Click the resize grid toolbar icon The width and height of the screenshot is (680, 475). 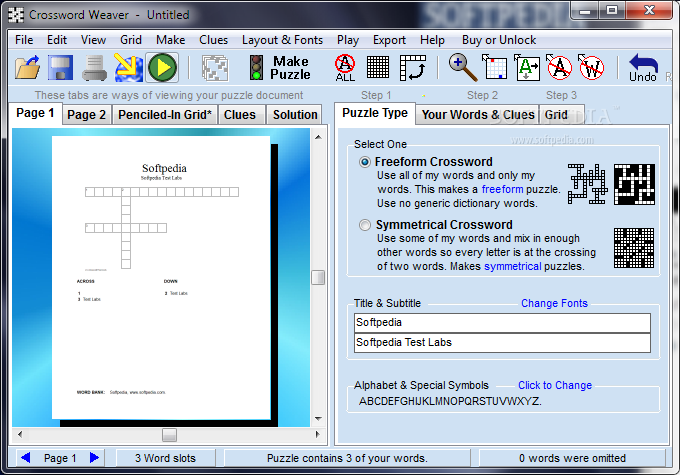point(494,67)
